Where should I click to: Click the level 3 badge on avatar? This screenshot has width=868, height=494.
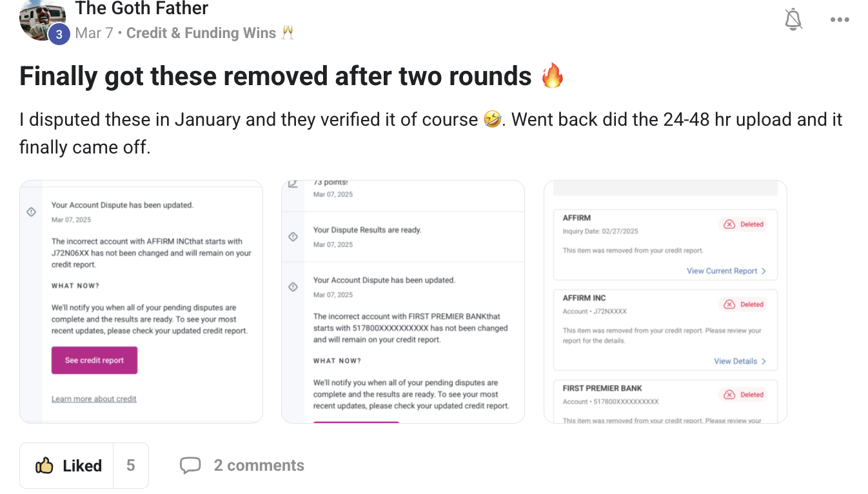click(x=59, y=34)
